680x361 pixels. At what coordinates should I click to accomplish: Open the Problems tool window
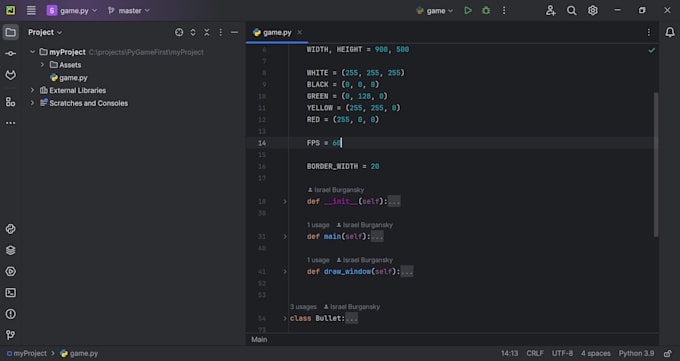tap(10, 314)
